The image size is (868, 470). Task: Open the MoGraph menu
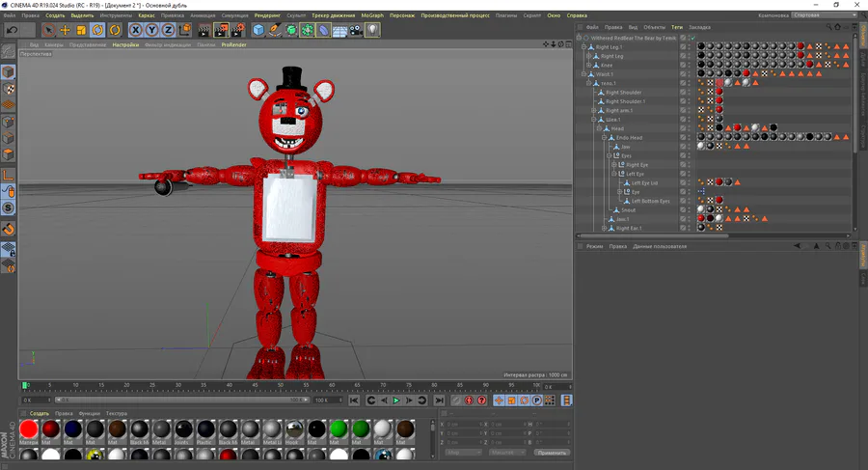tap(372, 15)
